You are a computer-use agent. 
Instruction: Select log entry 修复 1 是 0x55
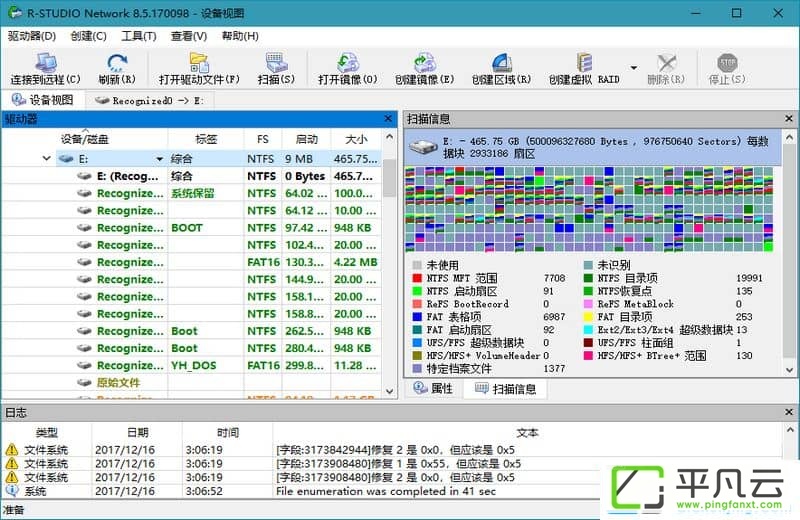coord(393,463)
